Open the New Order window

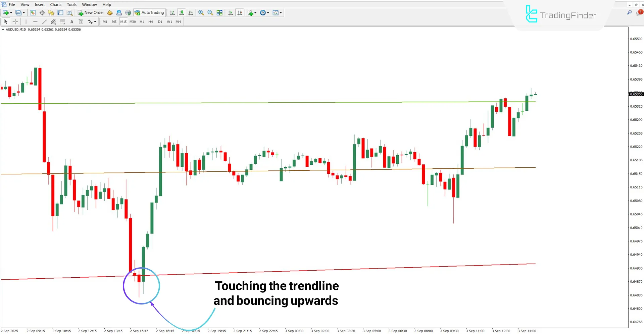pos(91,12)
